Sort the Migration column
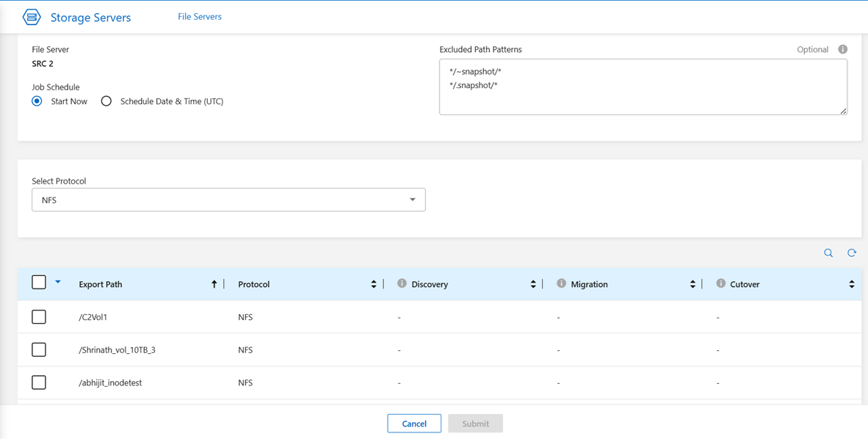Viewport: 868px width, 439px height. pos(692,284)
